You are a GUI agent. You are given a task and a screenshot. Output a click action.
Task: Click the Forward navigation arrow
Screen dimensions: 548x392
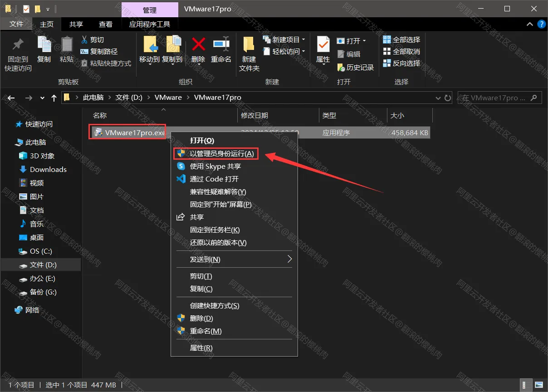pyautogui.click(x=29, y=98)
